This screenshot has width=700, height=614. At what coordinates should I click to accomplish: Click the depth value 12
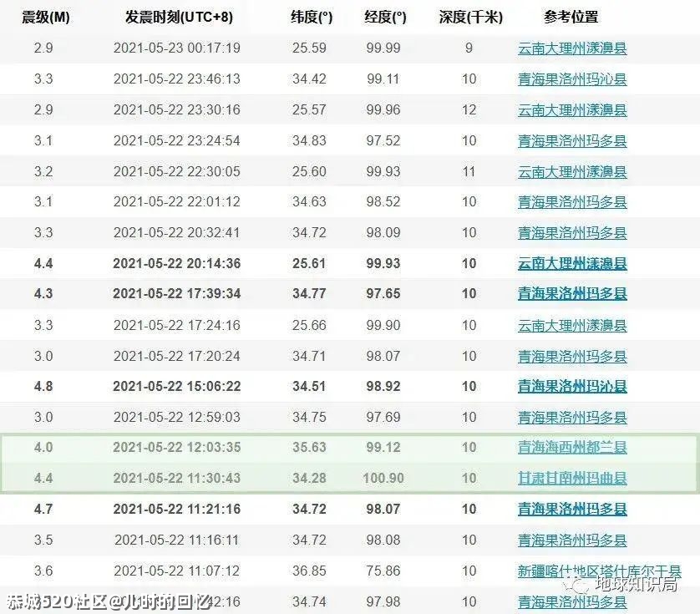point(469,109)
